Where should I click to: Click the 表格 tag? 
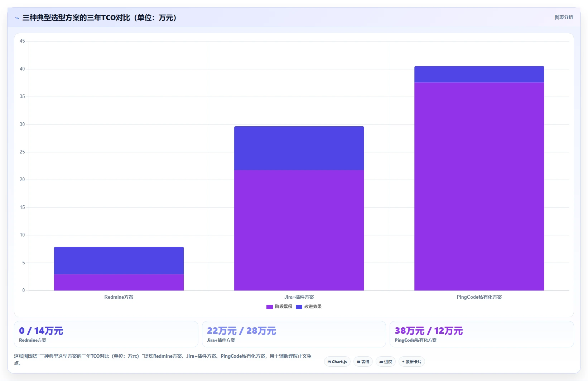pos(363,362)
